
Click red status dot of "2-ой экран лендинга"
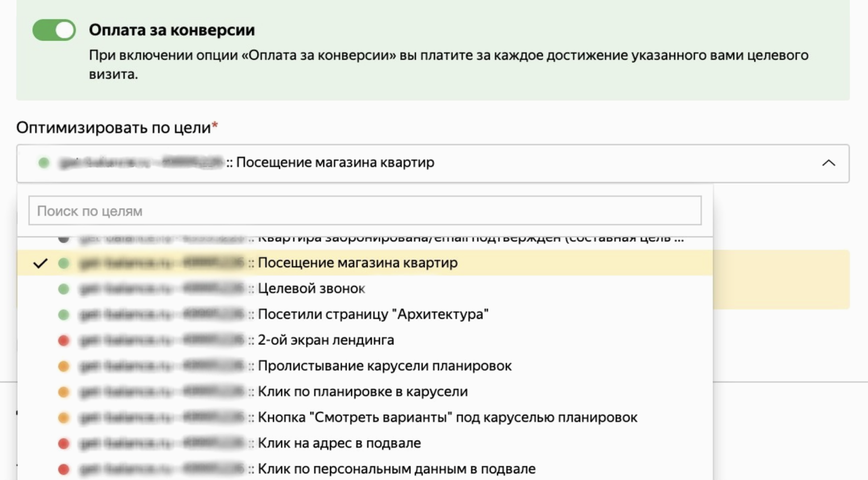64,341
